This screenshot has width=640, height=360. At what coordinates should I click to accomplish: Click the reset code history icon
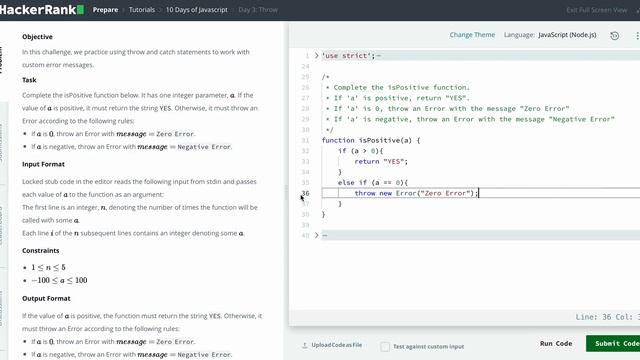click(x=614, y=36)
